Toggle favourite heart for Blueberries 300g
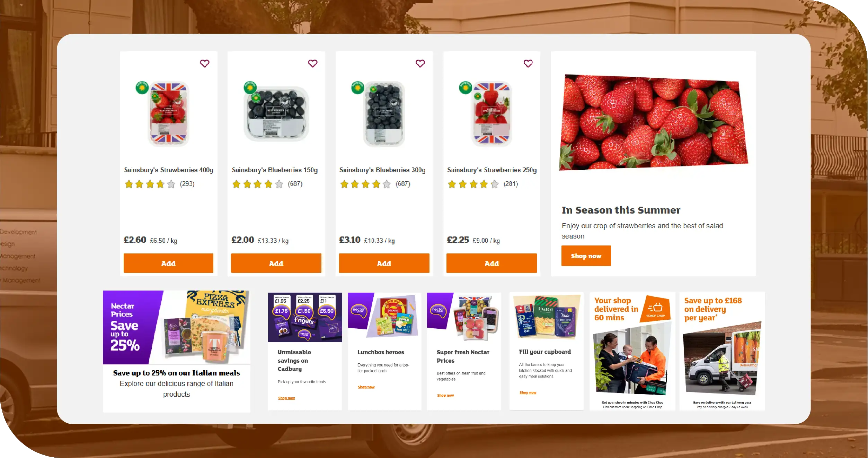868x458 pixels. tap(420, 63)
